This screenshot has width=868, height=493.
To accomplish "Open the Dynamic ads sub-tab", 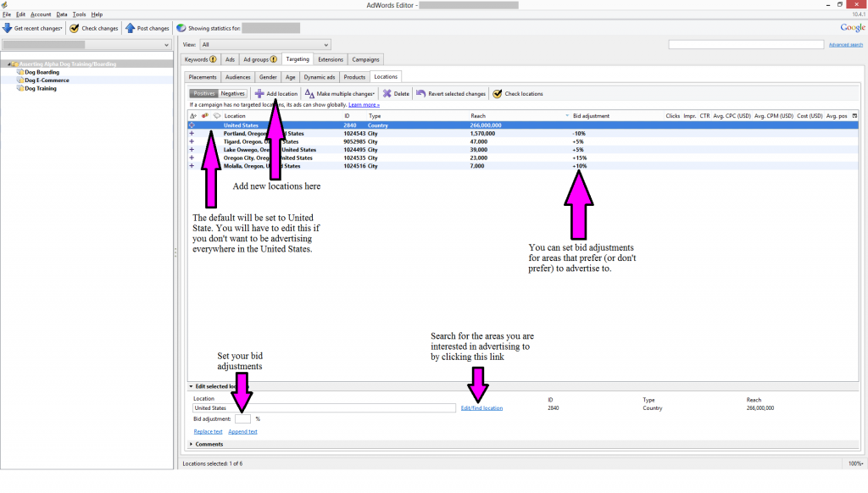I will [x=320, y=77].
